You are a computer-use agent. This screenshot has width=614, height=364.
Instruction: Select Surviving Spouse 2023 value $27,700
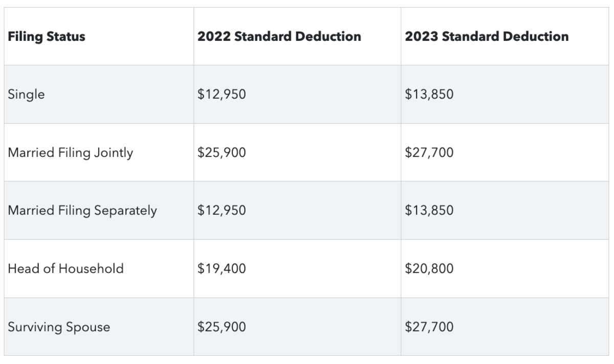429,327
